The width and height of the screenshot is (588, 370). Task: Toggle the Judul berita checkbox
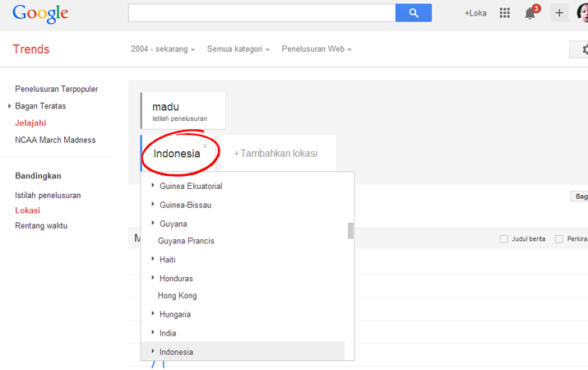(x=504, y=238)
